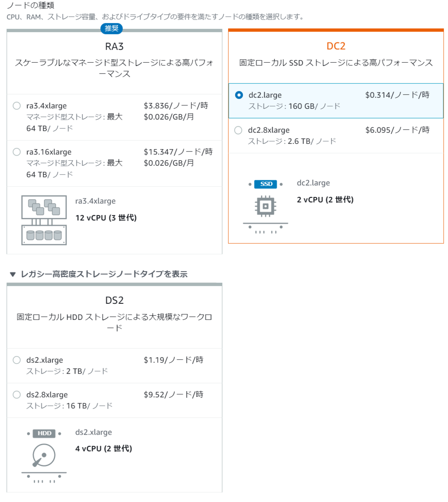Click the 推奨 badge above the RA3 card

coord(112,29)
